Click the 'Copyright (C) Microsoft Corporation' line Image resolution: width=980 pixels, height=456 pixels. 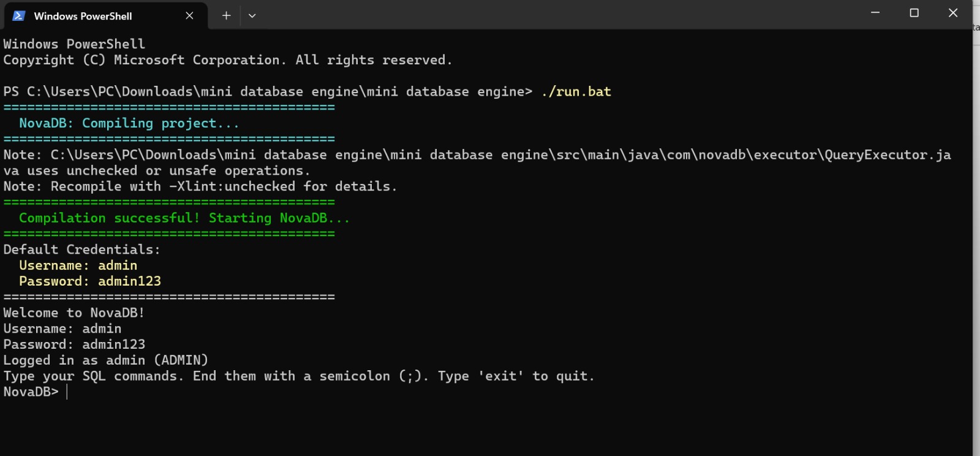[228, 60]
